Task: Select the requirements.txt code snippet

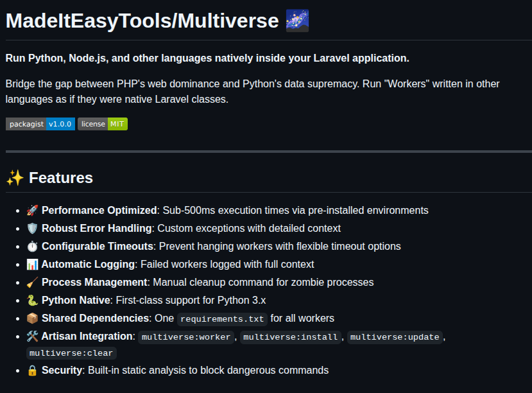Action: (x=222, y=319)
